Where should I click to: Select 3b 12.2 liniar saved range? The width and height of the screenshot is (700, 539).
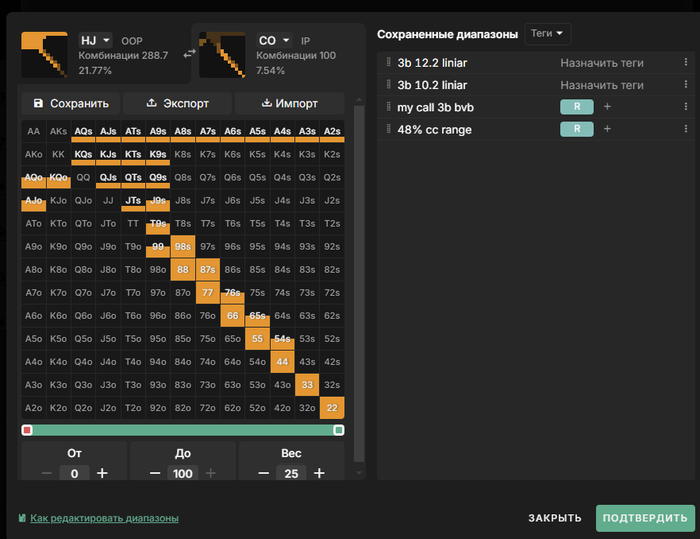[x=432, y=63]
